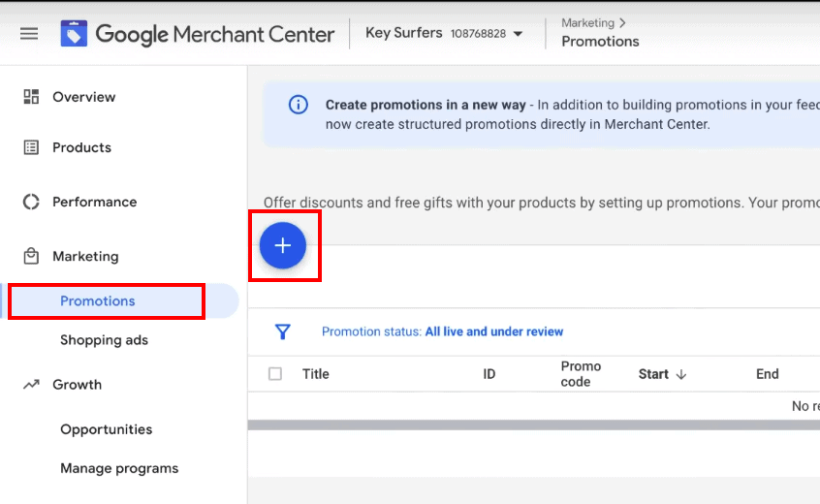Click the Overview dashboard icon
This screenshot has width=820, height=504.
click(31, 97)
